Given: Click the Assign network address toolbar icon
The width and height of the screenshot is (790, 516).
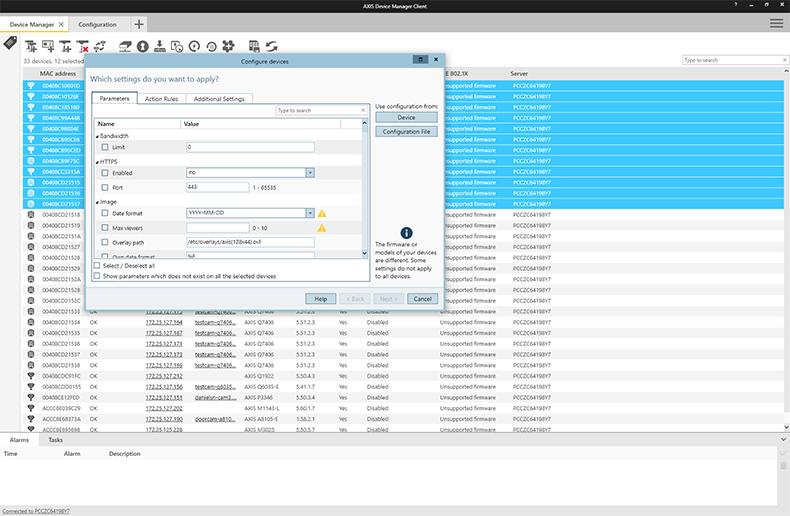Looking at the screenshot, I should click(125, 47).
